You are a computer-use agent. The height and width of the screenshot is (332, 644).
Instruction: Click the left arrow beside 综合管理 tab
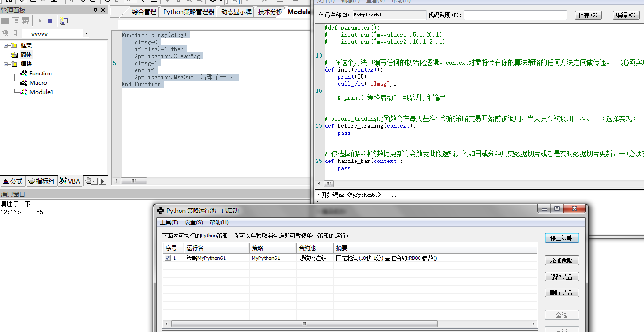(x=114, y=12)
